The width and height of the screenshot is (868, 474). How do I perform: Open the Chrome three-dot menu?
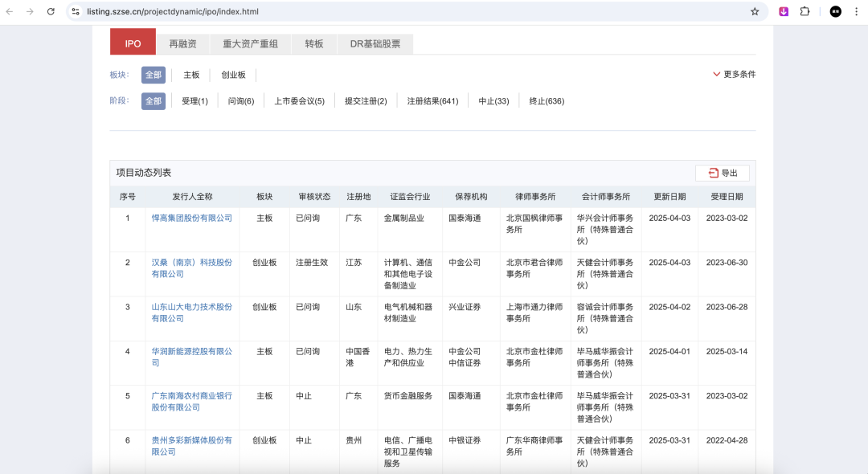coord(856,12)
